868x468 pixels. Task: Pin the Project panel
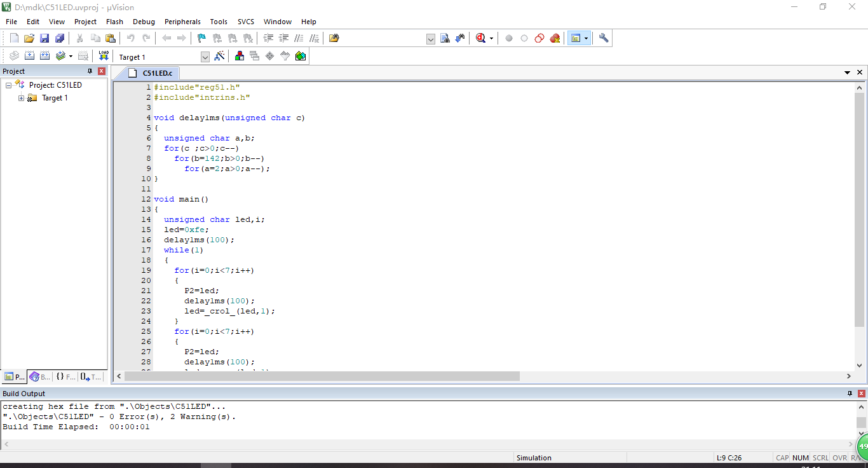(90, 71)
